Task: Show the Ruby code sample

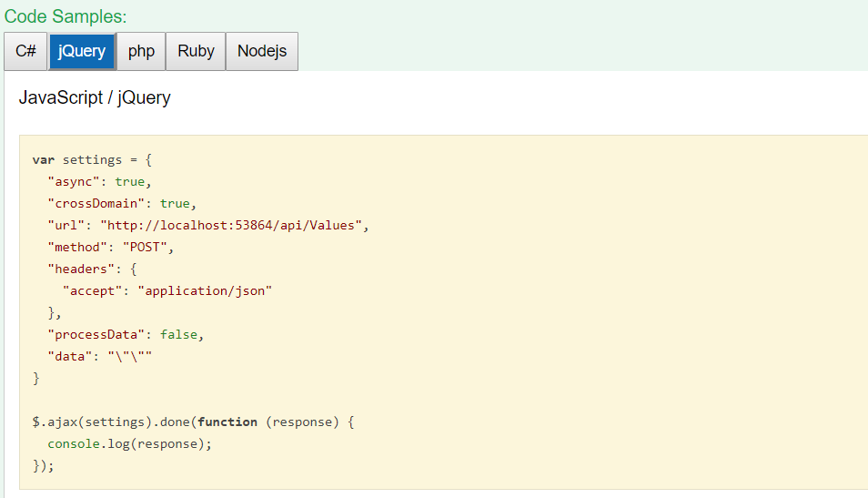Action: pos(196,51)
